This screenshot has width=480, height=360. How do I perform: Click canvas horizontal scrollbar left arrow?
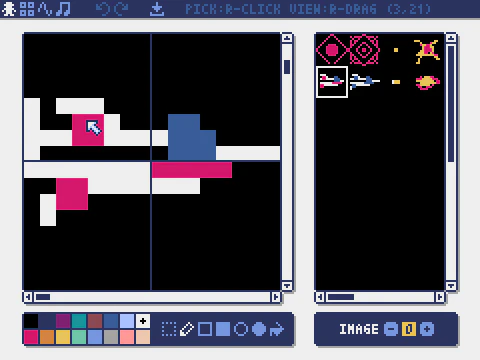tap(28, 297)
